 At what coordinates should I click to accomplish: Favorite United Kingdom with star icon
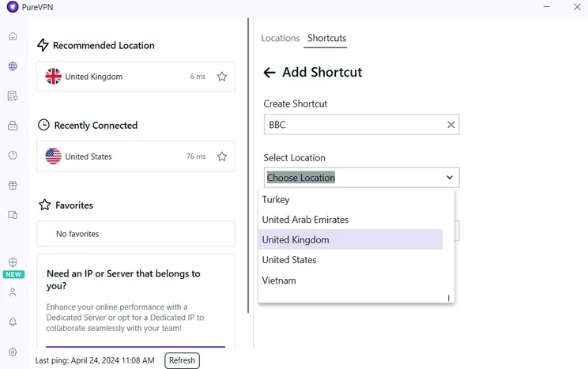point(222,77)
